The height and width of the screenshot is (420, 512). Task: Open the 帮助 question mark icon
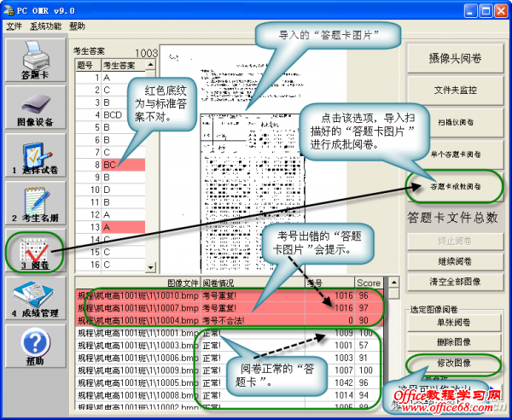[x=35, y=347]
